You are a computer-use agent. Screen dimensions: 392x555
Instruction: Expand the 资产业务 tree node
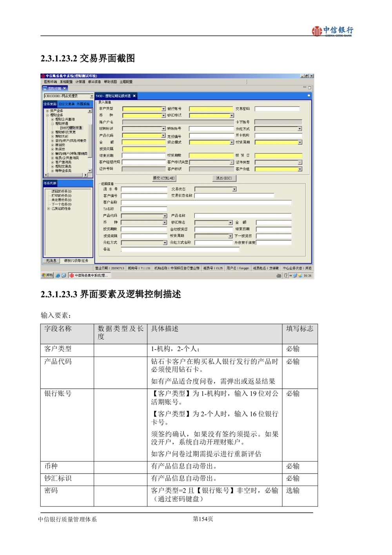tap(47, 111)
